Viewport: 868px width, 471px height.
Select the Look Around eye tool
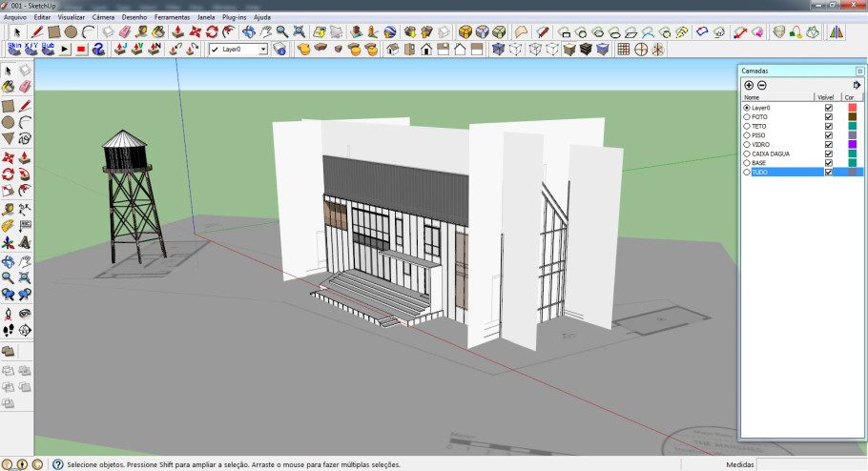[25, 314]
